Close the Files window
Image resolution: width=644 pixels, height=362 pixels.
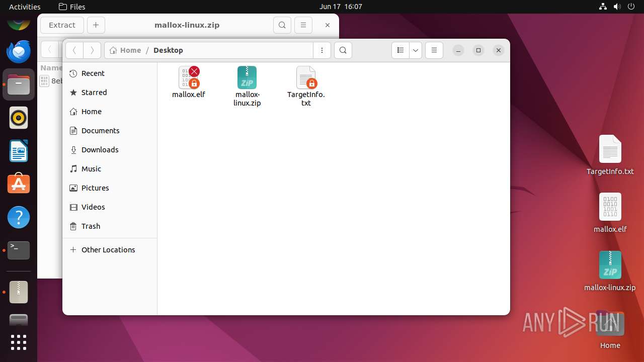tap(499, 50)
